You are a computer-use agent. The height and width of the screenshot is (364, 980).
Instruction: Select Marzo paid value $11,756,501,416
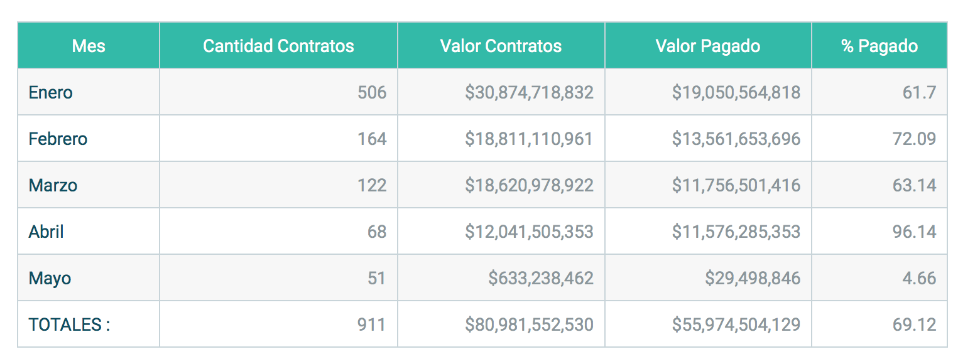point(736,185)
